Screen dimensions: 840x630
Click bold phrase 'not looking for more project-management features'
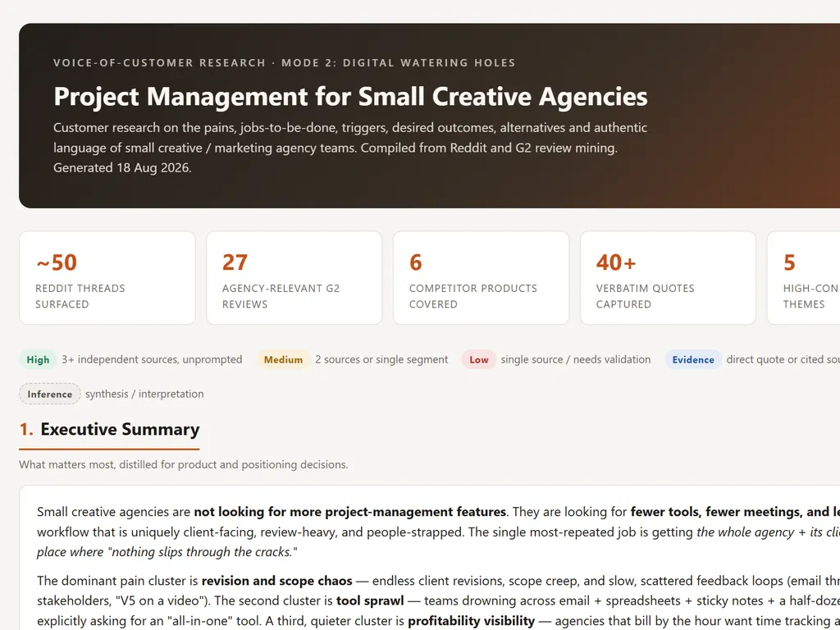(x=349, y=512)
